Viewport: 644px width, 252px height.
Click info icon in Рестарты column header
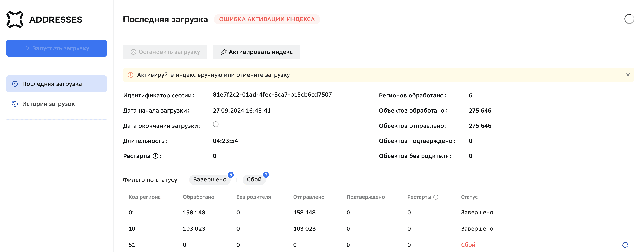coord(436,197)
